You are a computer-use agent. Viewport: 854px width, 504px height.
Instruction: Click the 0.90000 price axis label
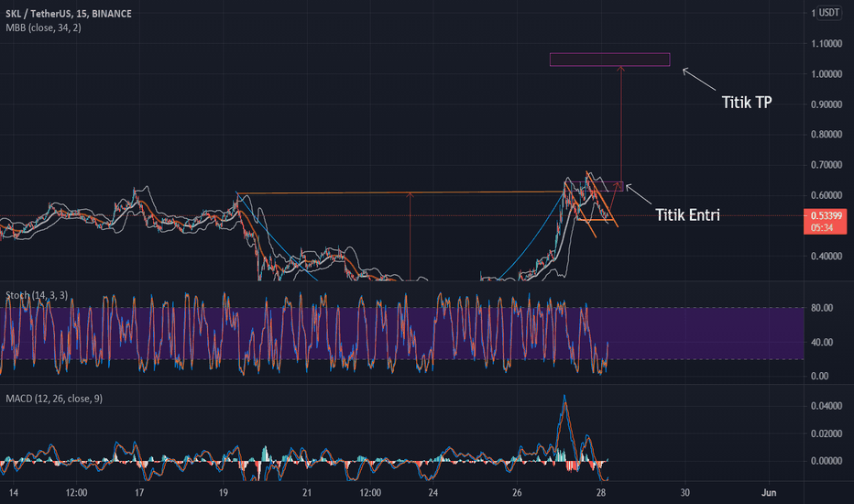point(827,104)
